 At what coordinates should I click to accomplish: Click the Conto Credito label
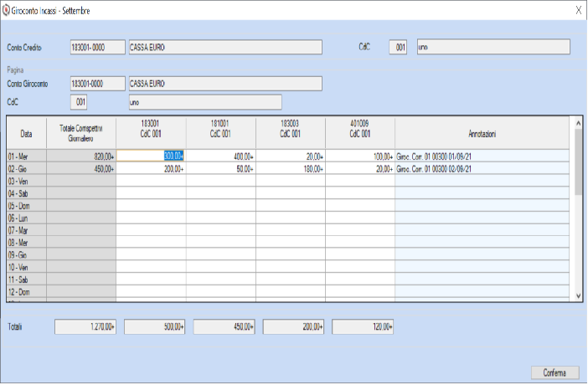pyautogui.click(x=24, y=48)
